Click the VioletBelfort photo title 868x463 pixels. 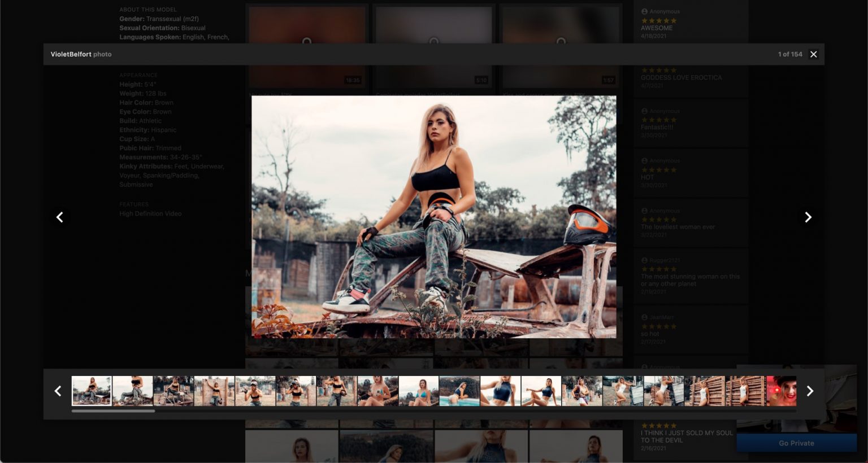81,54
